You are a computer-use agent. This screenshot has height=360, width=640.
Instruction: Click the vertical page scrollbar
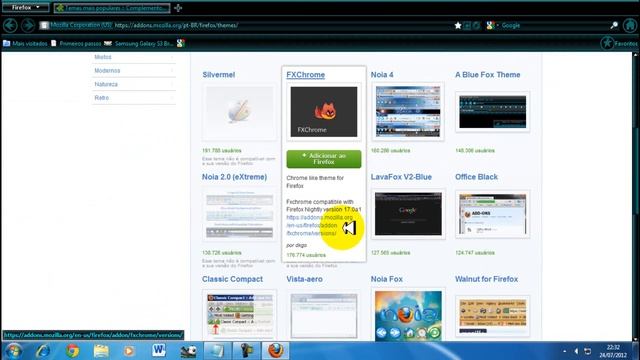635,196
